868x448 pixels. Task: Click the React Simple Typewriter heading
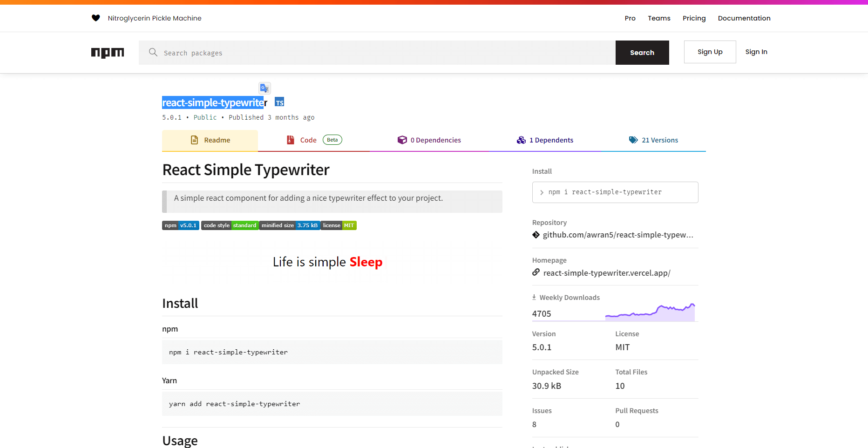coord(246,170)
